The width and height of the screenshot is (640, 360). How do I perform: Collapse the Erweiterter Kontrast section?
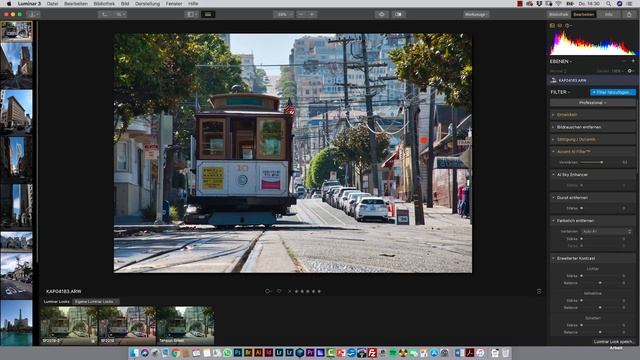pos(592,258)
